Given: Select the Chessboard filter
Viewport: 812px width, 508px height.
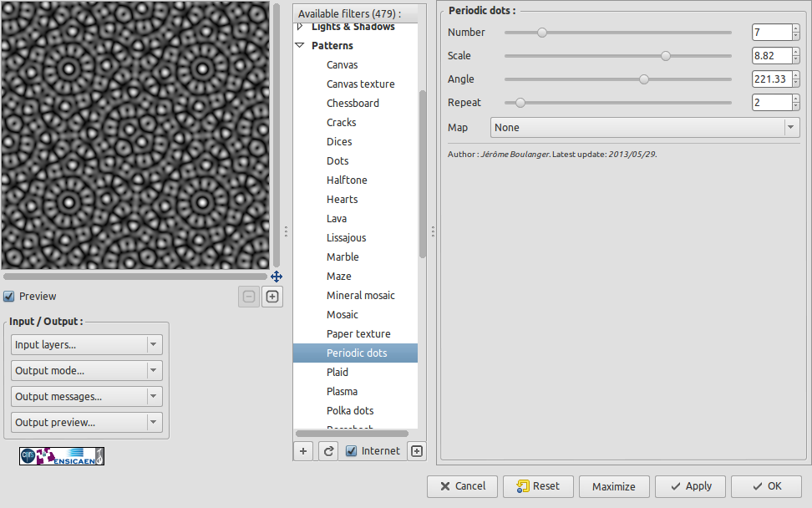Looking at the screenshot, I should tap(353, 103).
